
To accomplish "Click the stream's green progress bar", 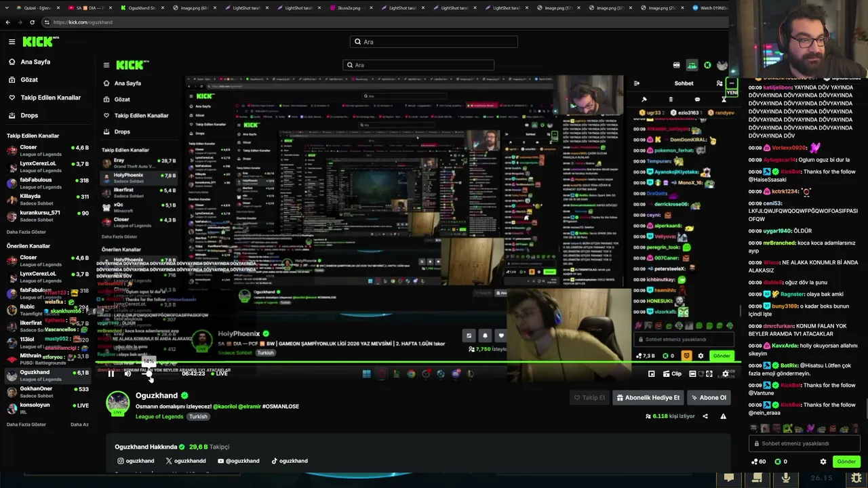I will coord(417,363).
